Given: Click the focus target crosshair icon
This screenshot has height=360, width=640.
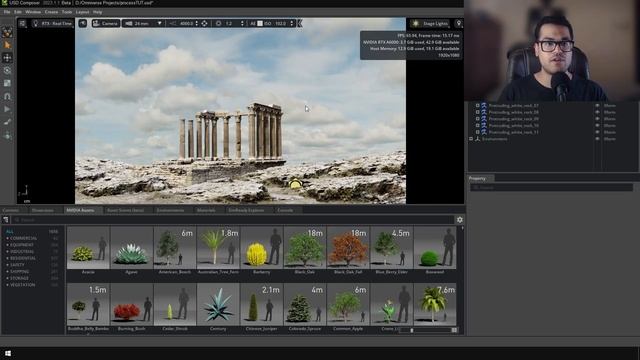Looking at the screenshot, I should [x=204, y=24].
